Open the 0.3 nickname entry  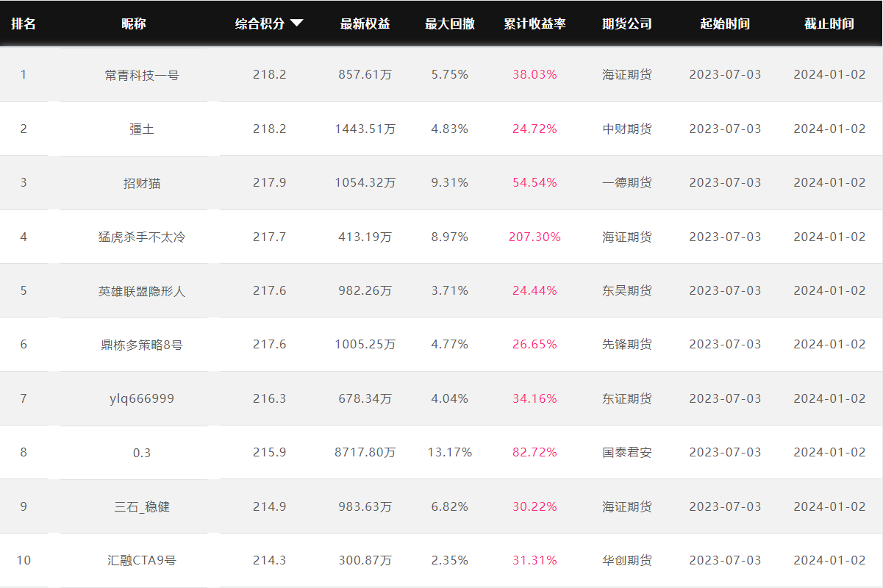pyautogui.click(x=142, y=453)
